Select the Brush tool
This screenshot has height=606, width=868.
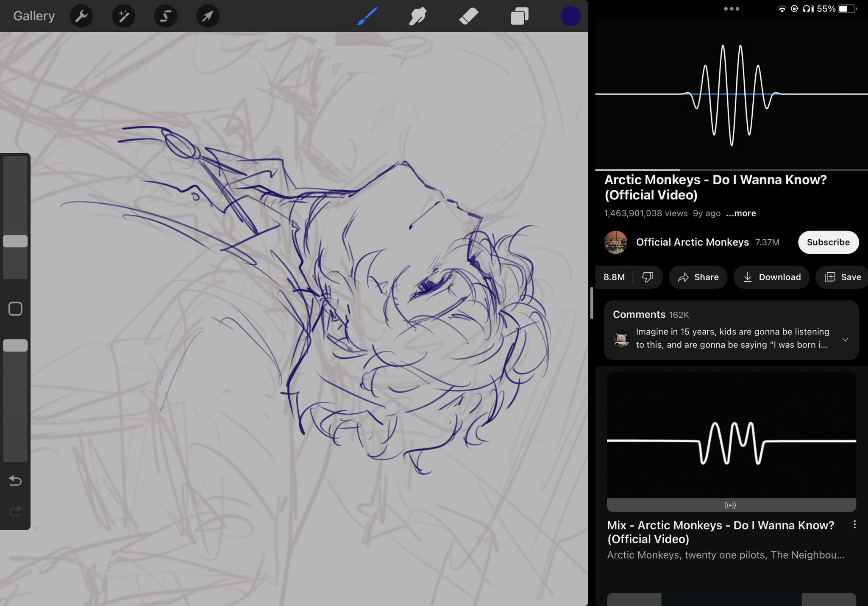(x=367, y=16)
